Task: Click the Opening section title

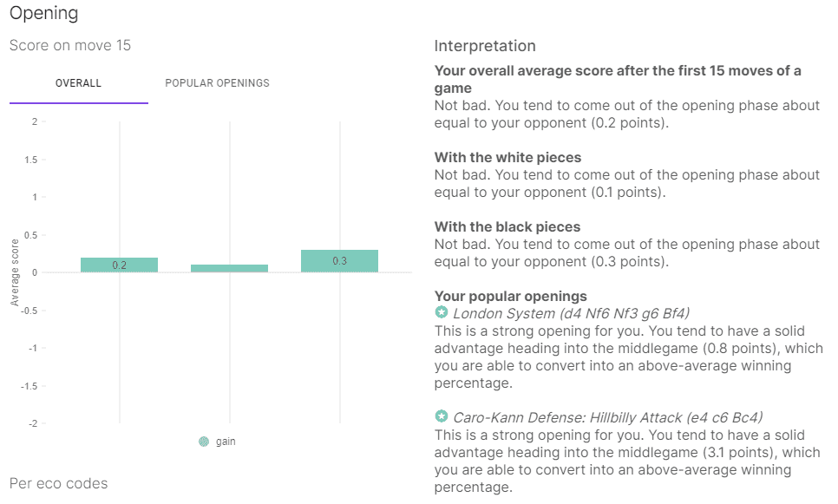Action: (44, 13)
